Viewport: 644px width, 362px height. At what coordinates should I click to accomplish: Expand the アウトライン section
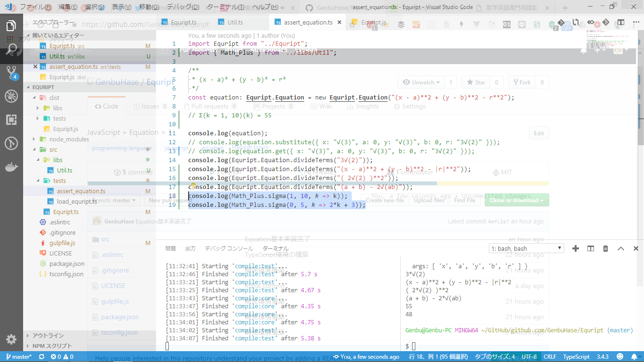pyautogui.click(x=47, y=336)
